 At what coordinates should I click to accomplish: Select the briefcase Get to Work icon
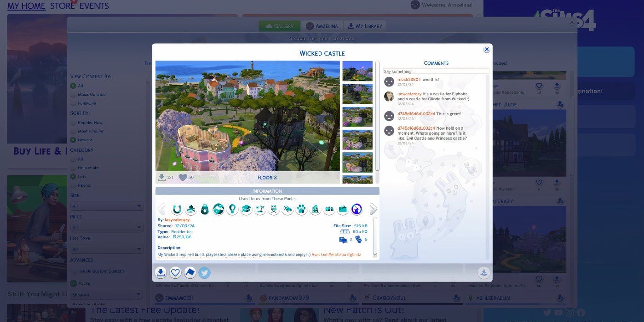(x=343, y=209)
